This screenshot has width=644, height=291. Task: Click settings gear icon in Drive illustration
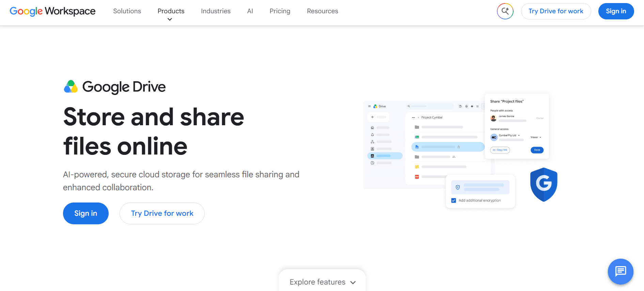pos(466,106)
